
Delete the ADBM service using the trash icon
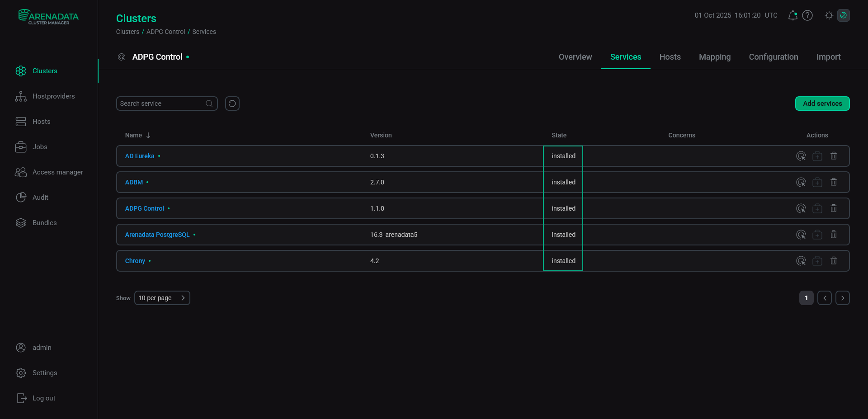(x=834, y=182)
